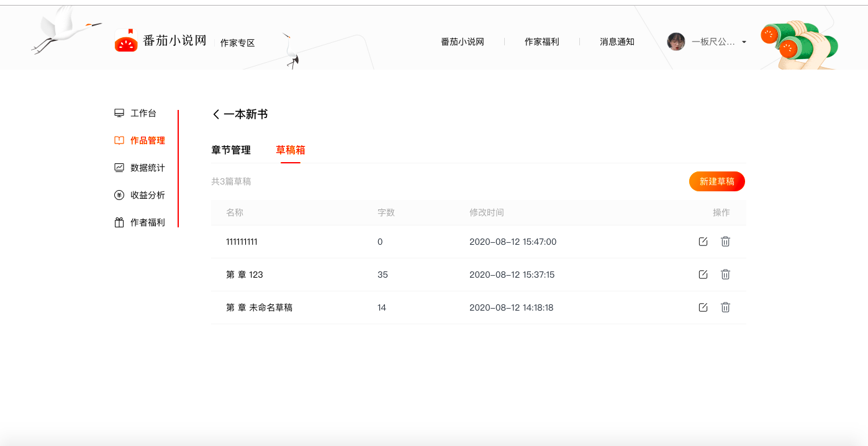Delete the draft 第 章 123
This screenshot has height=446, width=868.
tap(725, 275)
